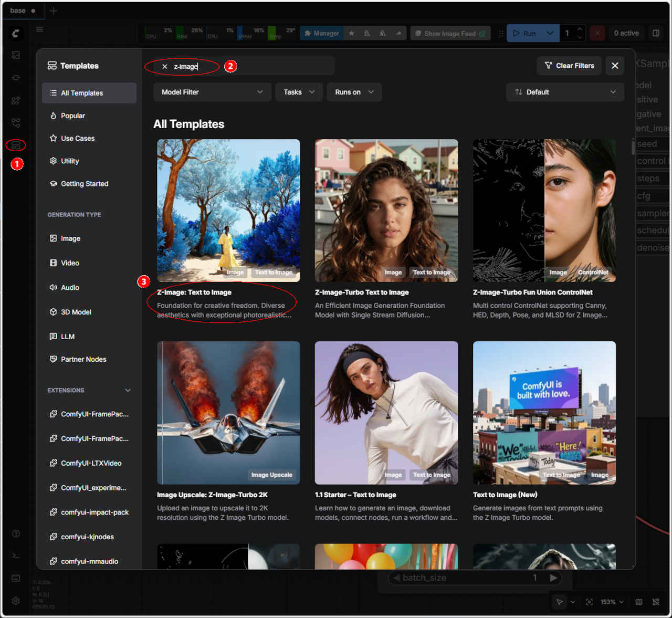The height and width of the screenshot is (618, 672).
Task: Collapse the Extensions section chevron
Action: point(128,390)
